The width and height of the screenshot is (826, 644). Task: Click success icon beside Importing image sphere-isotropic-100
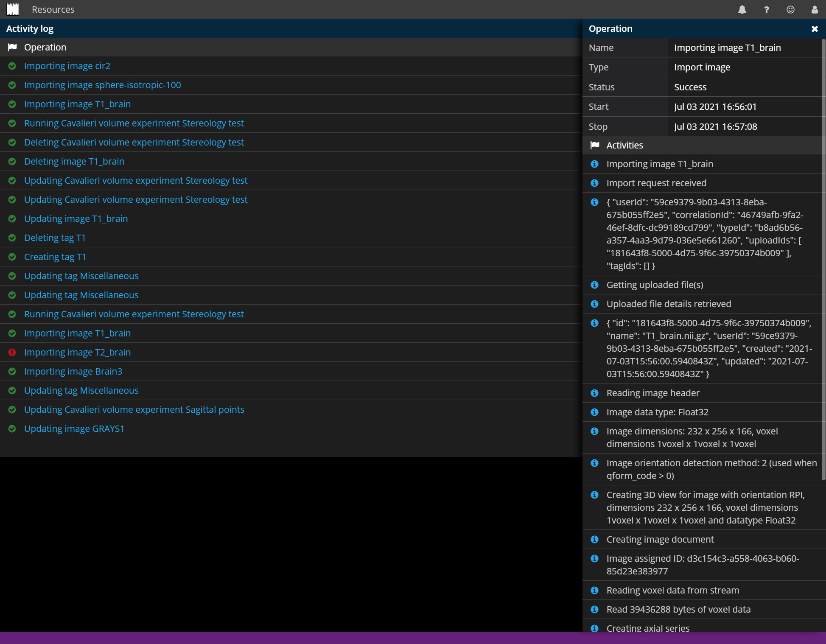[12, 85]
